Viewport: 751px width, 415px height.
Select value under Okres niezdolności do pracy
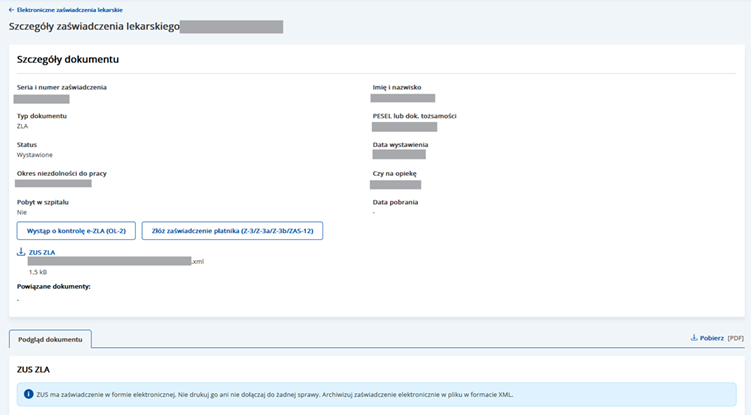coord(53,184)
